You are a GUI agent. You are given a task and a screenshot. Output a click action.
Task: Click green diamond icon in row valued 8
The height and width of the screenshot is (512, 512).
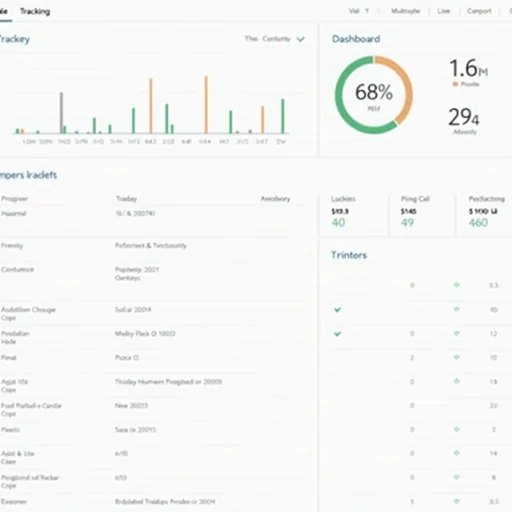[457, 477]
